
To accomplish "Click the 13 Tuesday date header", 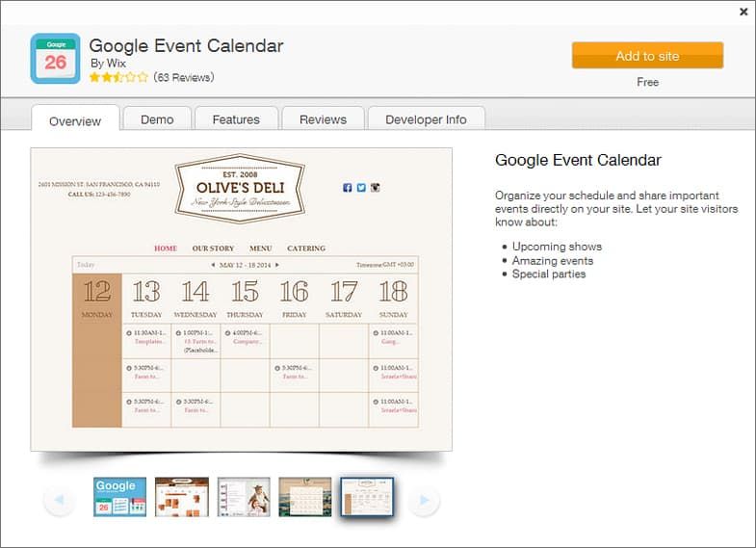I will click(x=146, y=299).
